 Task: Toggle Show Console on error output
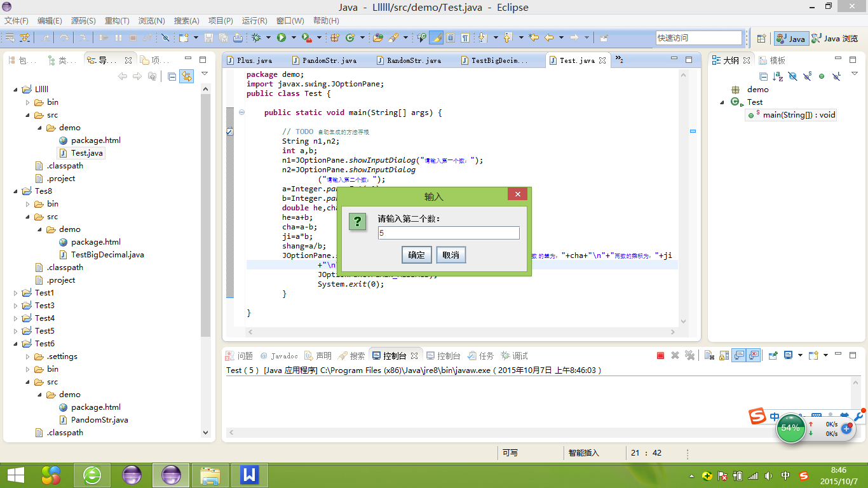point(753,356)
